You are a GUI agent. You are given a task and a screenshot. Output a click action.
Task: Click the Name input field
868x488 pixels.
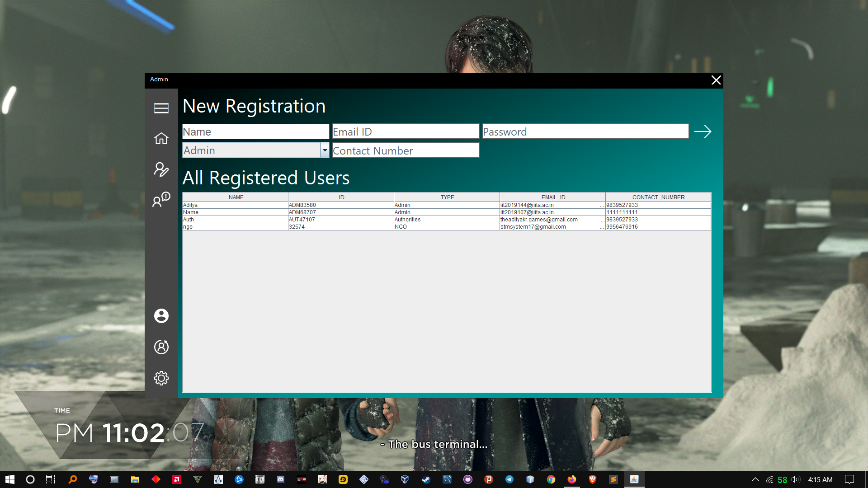[x=255, y=131]
